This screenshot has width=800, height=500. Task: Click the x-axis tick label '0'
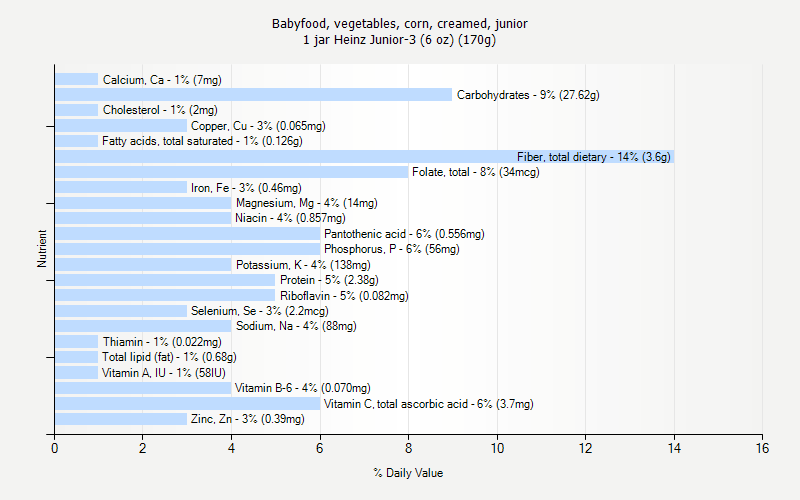pos(55,448)
